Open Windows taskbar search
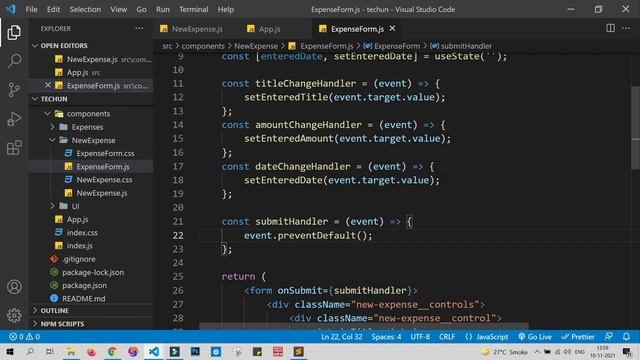 click(x=30, y=352)
